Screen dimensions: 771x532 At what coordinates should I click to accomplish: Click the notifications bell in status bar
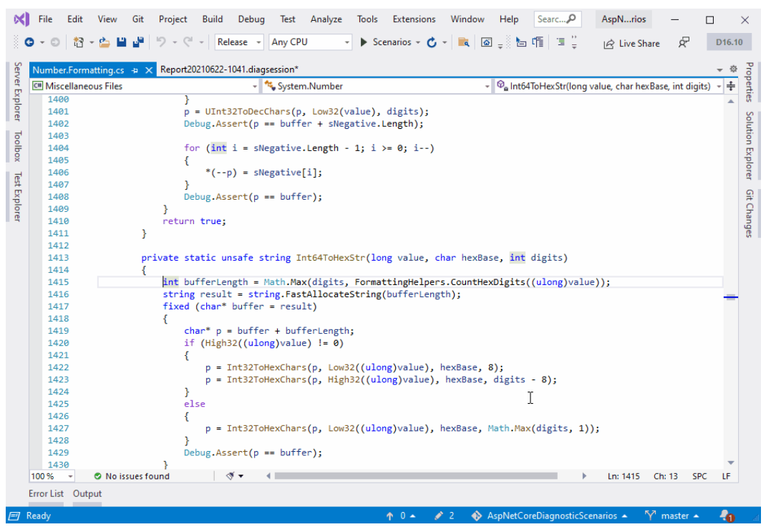click(x=726, y=516)
